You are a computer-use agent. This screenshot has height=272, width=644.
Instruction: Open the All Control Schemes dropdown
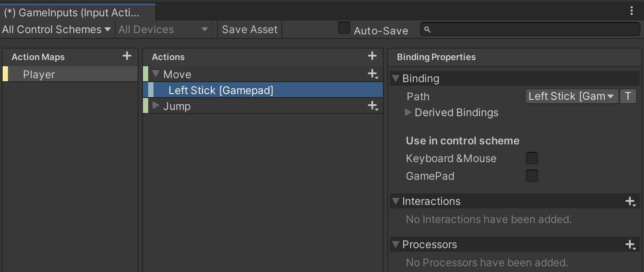click(56, 30)
